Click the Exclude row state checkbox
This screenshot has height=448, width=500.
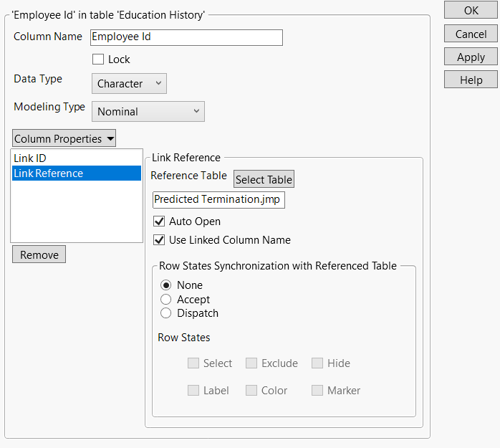click(251, 363)
